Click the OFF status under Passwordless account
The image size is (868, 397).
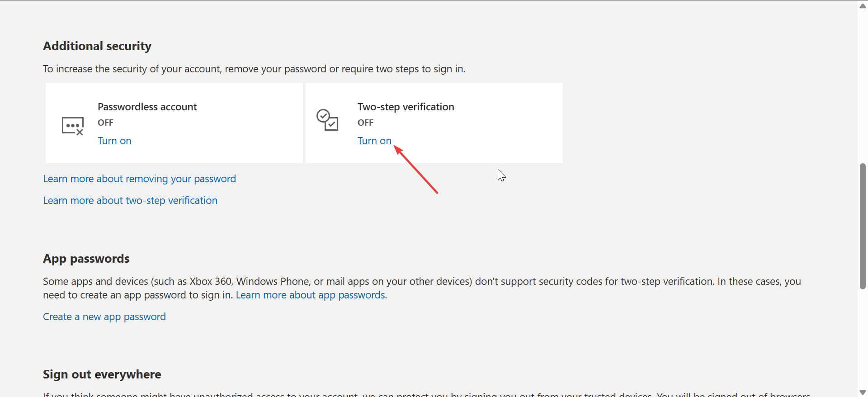coord(105,123)
